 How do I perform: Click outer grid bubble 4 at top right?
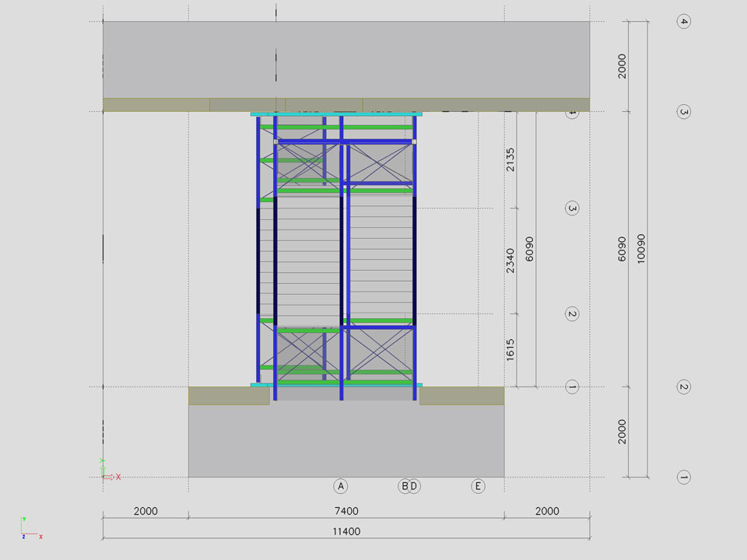(x=684, y=22)
